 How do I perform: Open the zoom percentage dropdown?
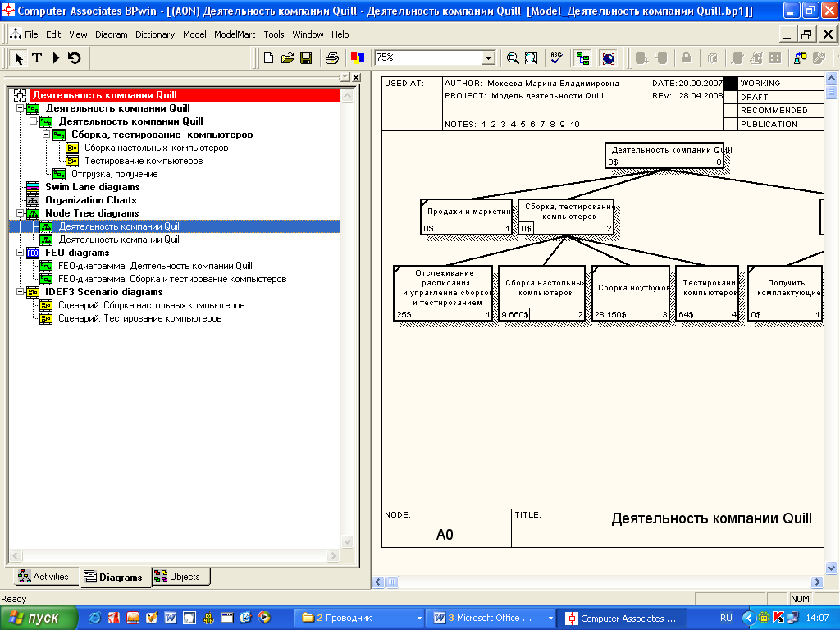(488, 58)
